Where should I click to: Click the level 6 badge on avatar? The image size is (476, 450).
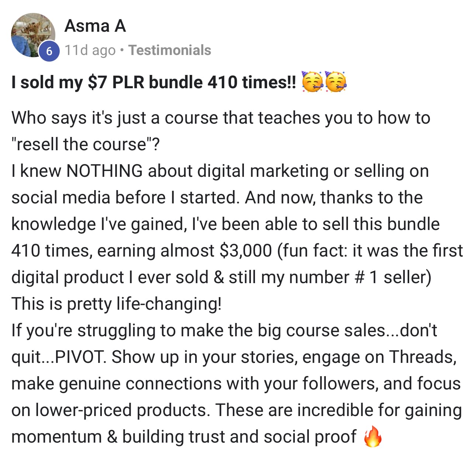49,52
